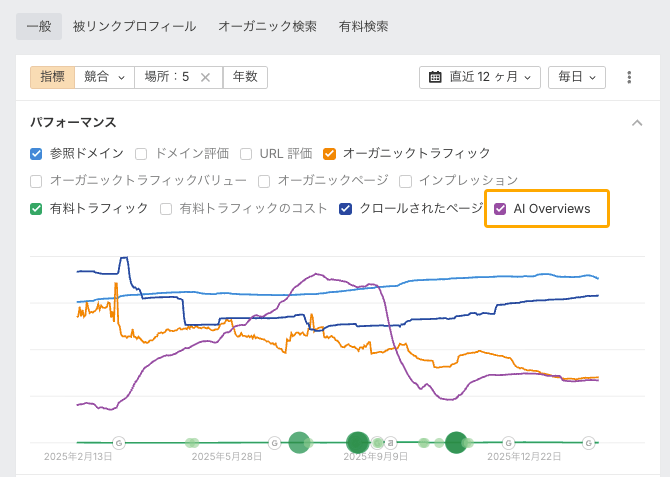The height and width of the screenshot is (477, 670).
Task: Uncheck the 参照ドメイン checkbox
Action: 36,154
